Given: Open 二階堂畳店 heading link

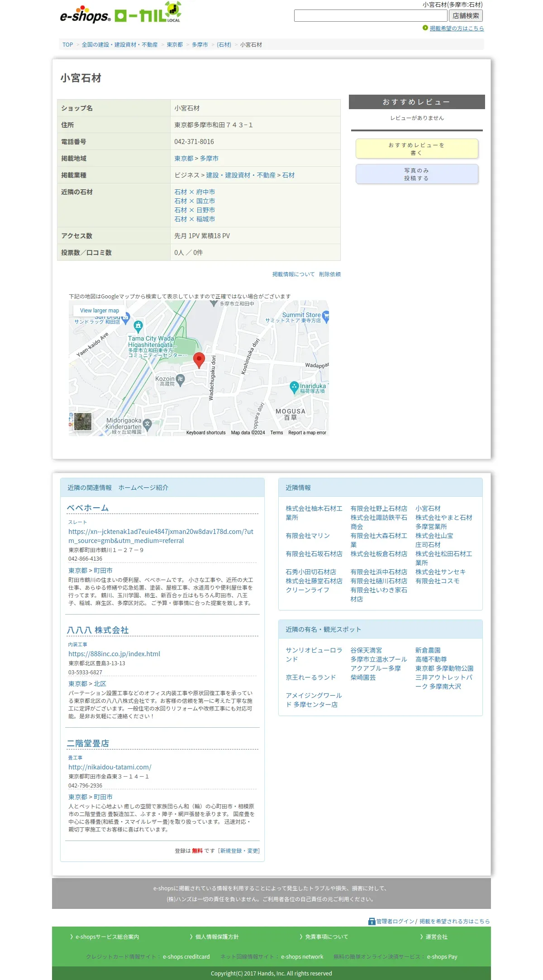Looking at the screenshot, I should click(x=88, y=744).
